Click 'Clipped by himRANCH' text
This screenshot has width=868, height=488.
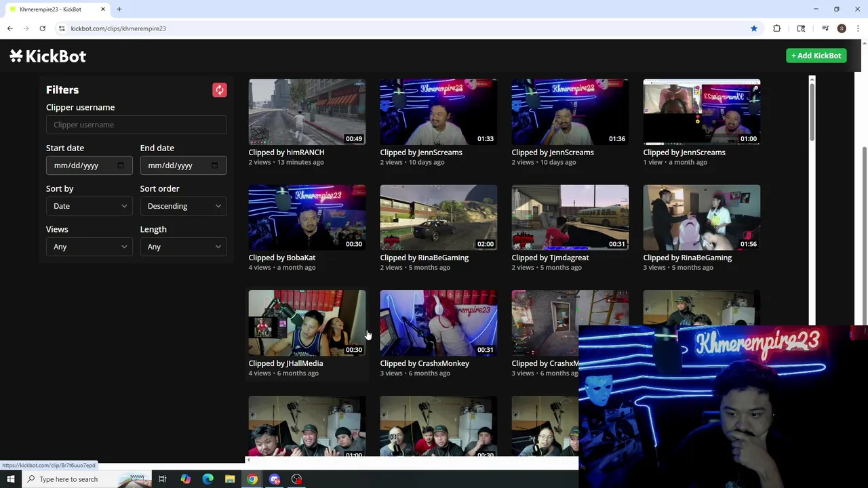286,152
